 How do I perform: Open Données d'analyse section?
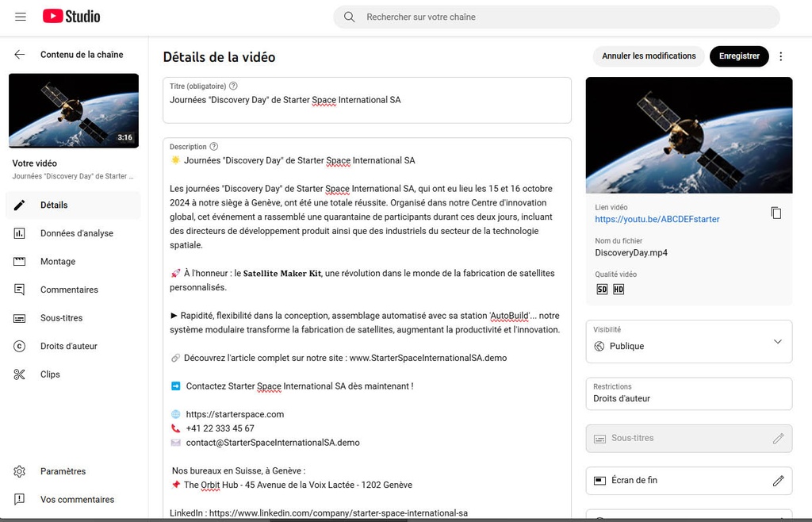tap(73, 233)
